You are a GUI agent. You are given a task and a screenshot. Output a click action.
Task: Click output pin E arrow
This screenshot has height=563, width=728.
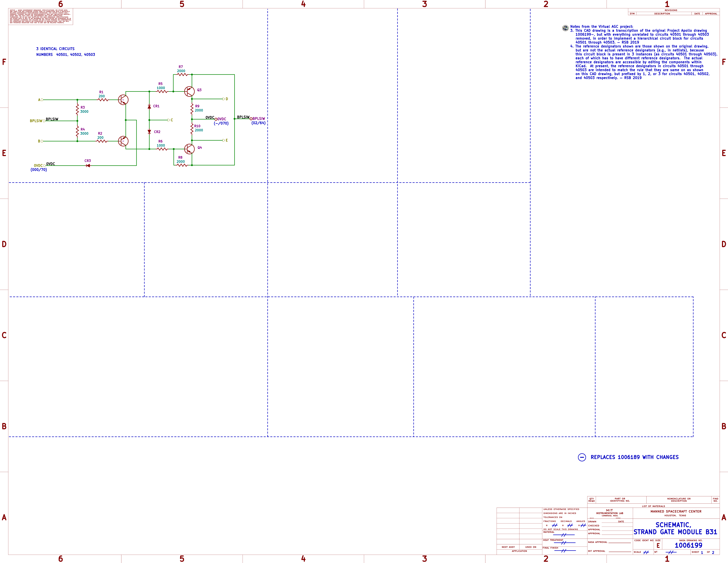pyautogui.click(x=224, y=140)
